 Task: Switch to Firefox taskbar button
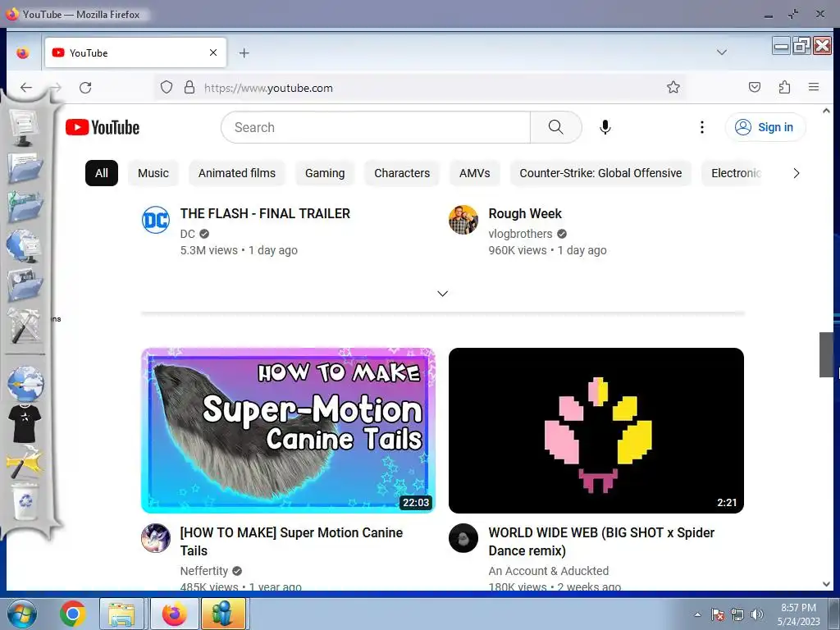(x=175, y=614)
